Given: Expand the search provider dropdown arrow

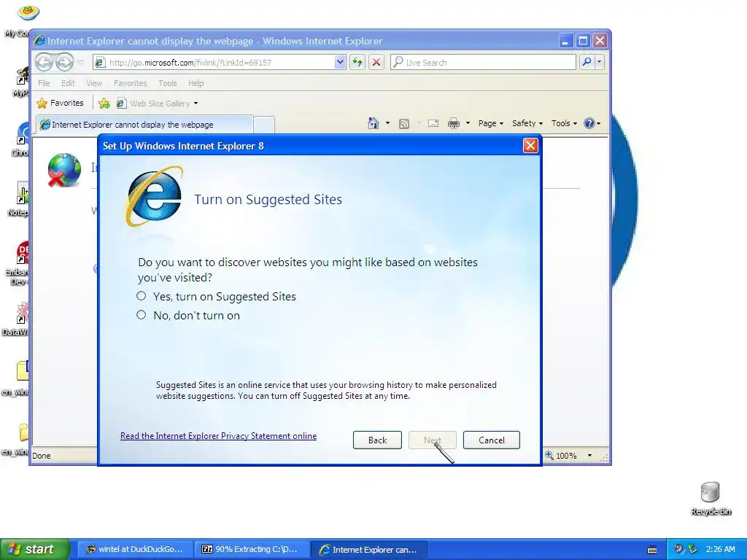Looking at the screenshot, I should pyautogui.click(x=600, y=62).
